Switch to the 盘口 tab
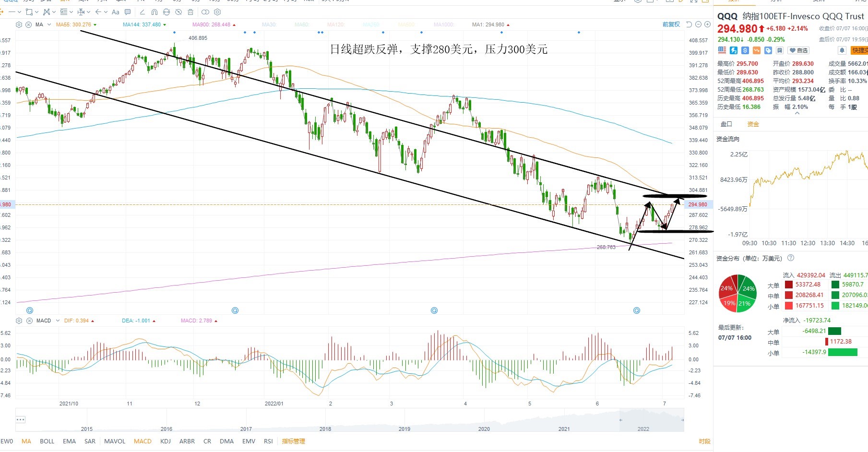Viewport: 868px width, 452px height. coord(726,124)
